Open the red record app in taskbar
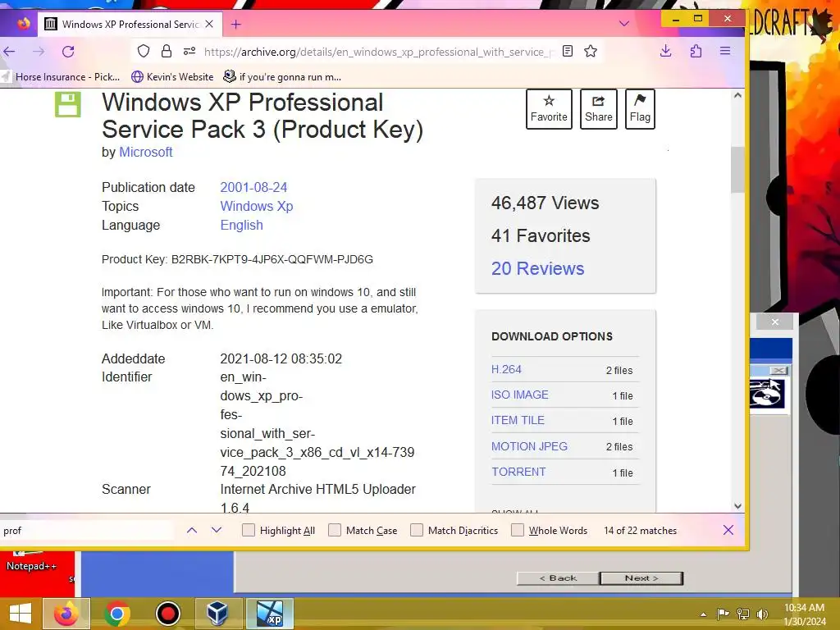The image size is (840, 630). pos(167,614)
